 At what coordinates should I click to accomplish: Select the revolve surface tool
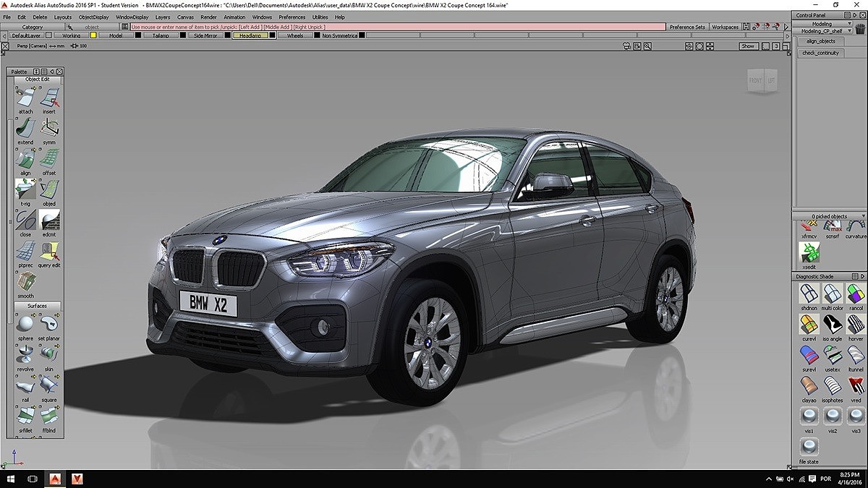pyautogui.click(x=26, y=354)
